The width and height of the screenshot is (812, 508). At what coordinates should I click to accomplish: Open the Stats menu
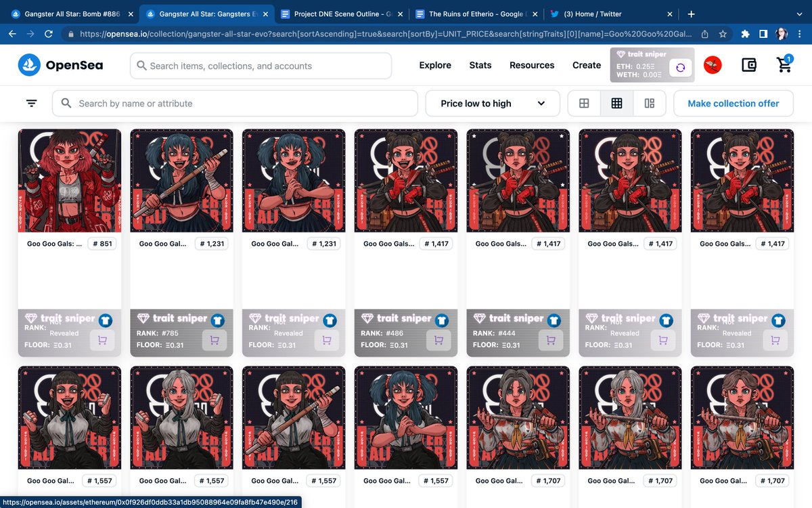click(x=480, y=65)
